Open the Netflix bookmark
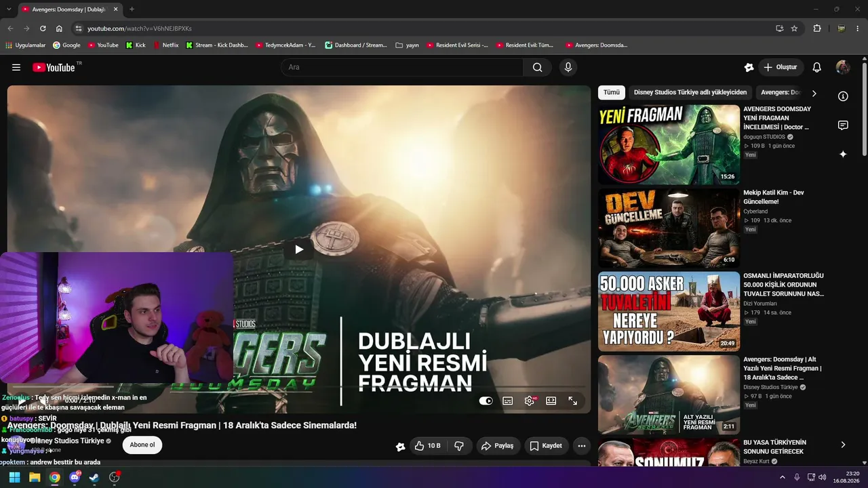 (166, 45)
